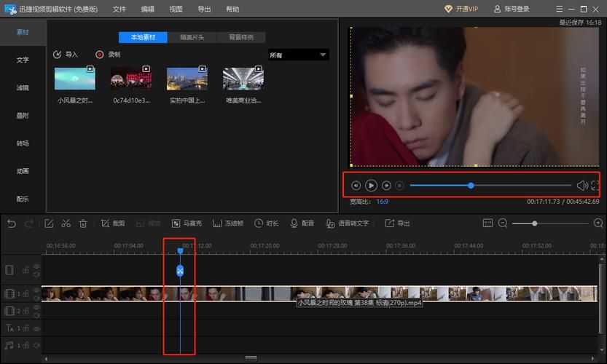Viewport: 607px width, 364px height.
Task: Open the 视图 menu
Action: (176, 9)
